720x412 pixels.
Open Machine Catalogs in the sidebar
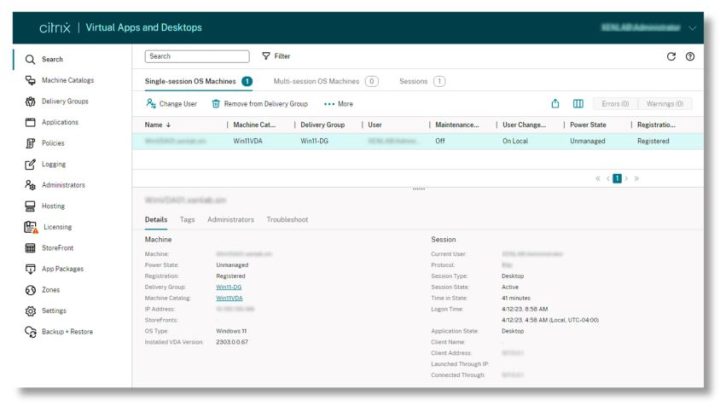tap(66, 80)
